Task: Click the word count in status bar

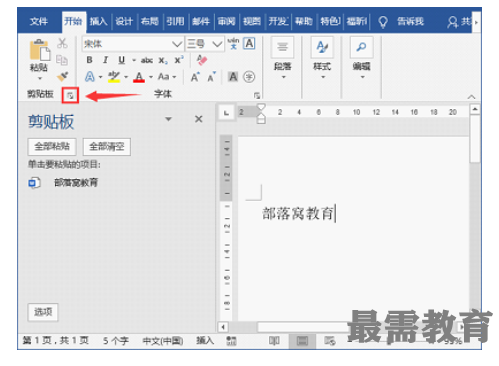Action: tap(116, 341)
